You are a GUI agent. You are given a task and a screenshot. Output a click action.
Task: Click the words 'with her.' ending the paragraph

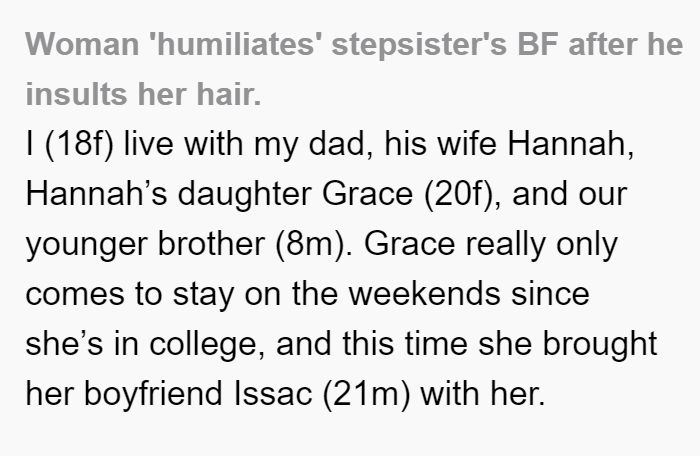click(483, 394)
